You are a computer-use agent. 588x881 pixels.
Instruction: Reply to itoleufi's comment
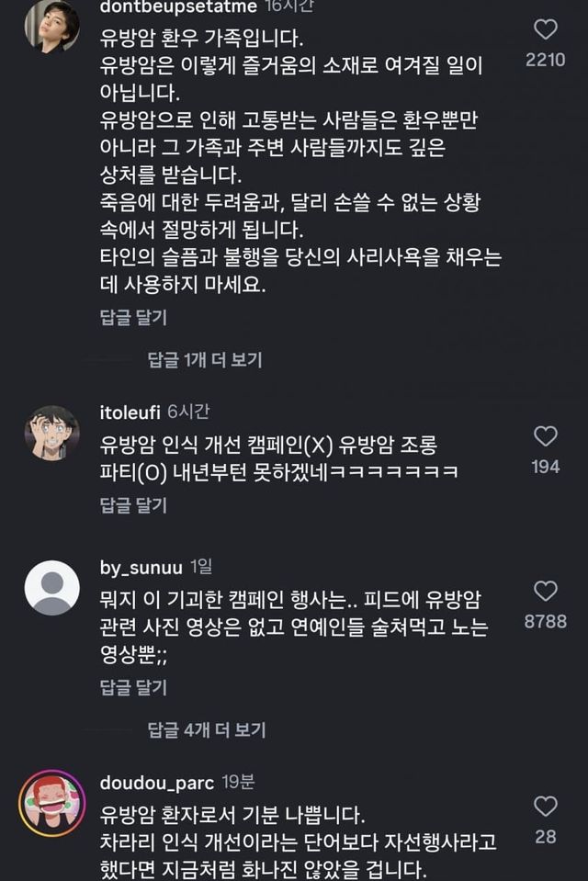click(x=133, y=505)
